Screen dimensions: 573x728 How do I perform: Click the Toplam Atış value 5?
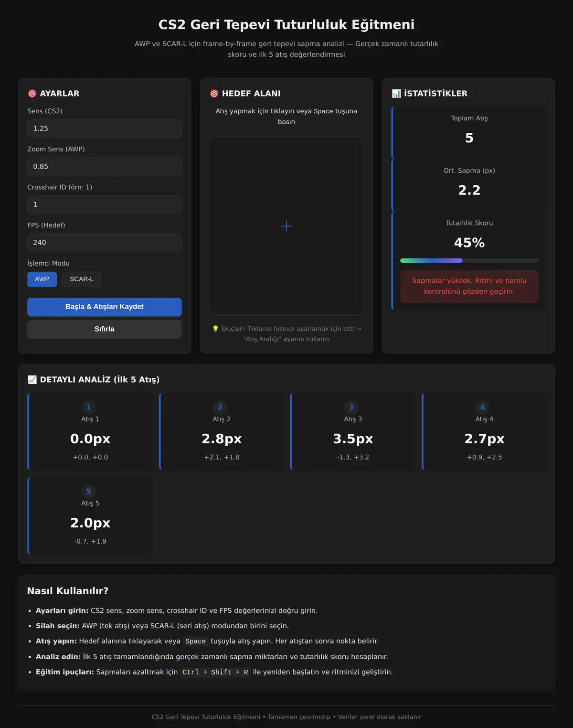(469, 138)
